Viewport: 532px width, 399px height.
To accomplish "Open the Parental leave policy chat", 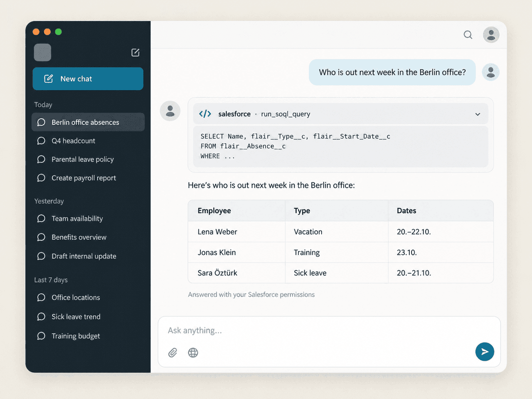I will 88,159.
